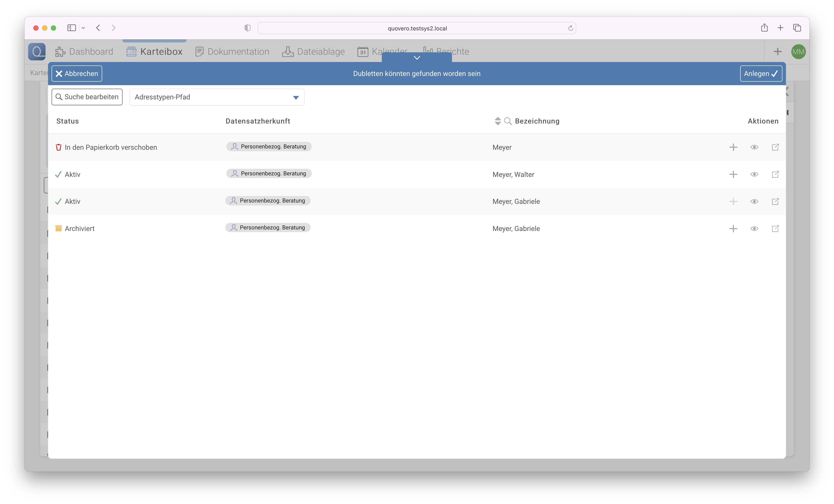Click the plus icon in the Papierkorb Meyer row
This screenshot has height=504, width=834.
733,147
